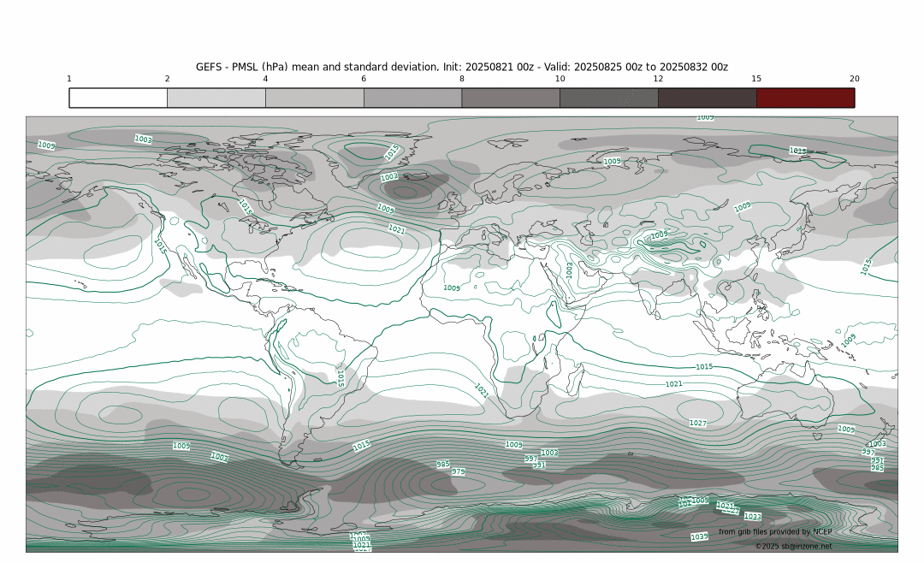Click the 1027 contour label southwest of Australia
Screen dimensions: 924x563
coord(698,423)
